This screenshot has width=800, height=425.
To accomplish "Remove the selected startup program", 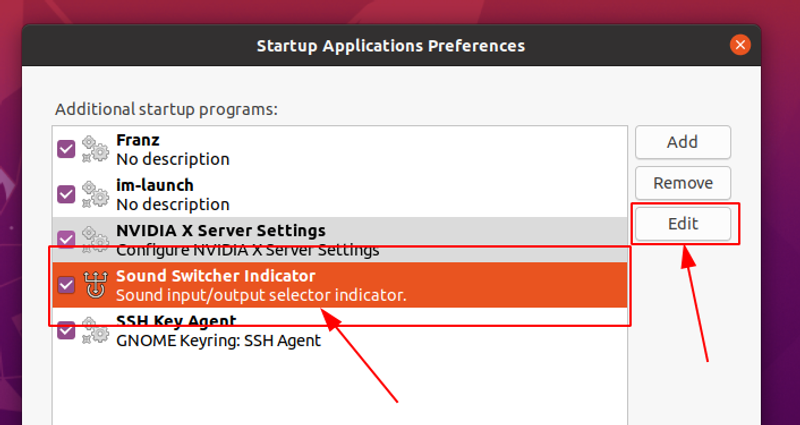I will 683,183.
